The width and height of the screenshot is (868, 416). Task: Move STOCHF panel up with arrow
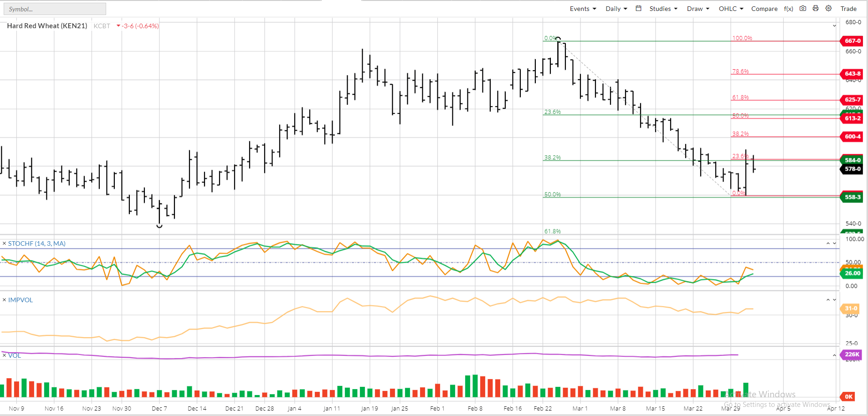828,244
